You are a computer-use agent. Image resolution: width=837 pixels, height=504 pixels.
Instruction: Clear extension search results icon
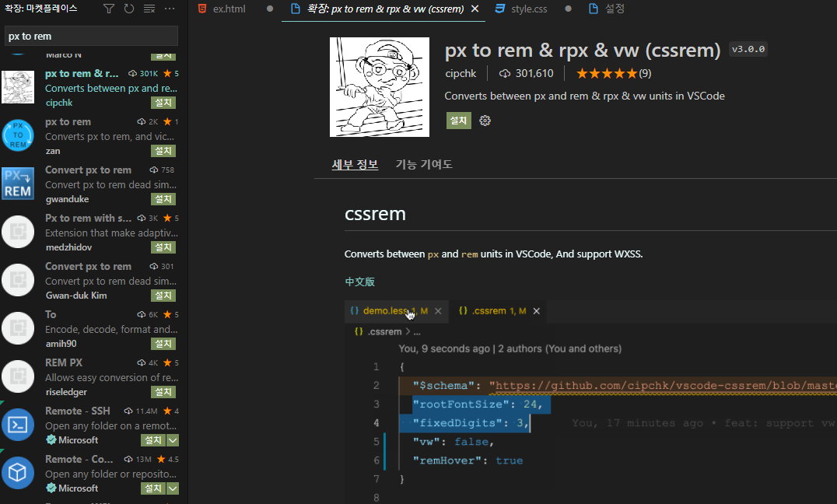[x=149, y=9]
